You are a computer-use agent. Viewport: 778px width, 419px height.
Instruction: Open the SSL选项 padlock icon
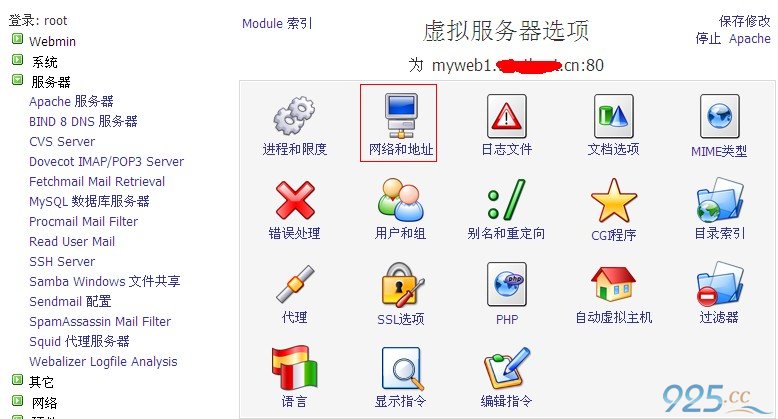[x=401, y=284]
